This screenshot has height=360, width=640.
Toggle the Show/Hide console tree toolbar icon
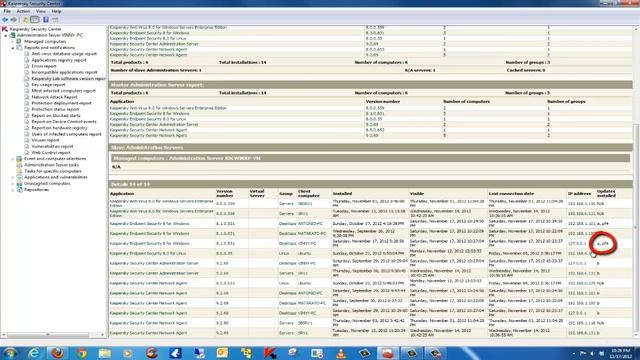pyautogui.click(x=35, y=20)
